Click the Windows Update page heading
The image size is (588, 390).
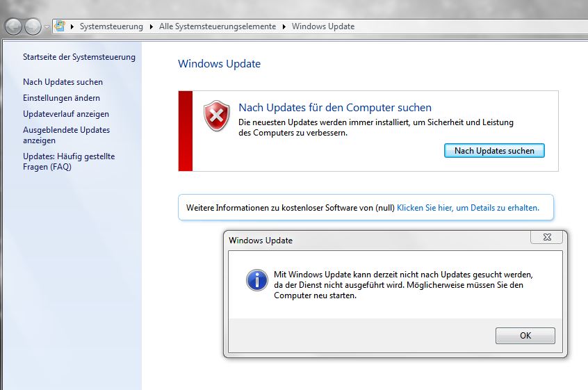pos(220,64)
